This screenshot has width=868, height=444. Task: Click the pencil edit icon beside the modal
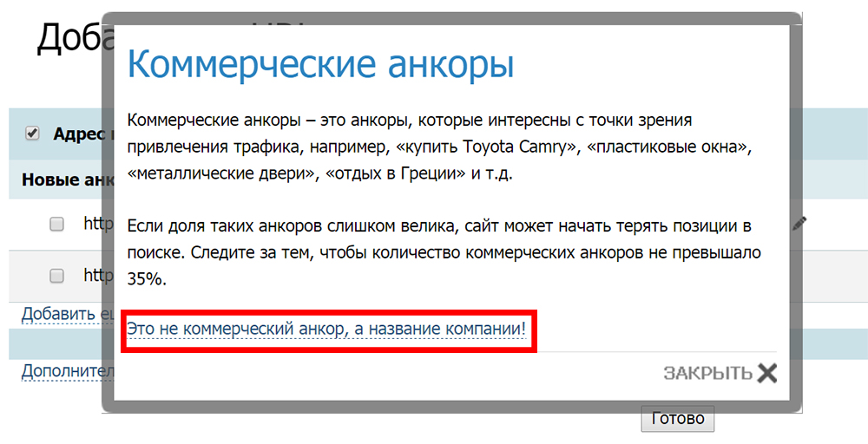click(799, 224)
